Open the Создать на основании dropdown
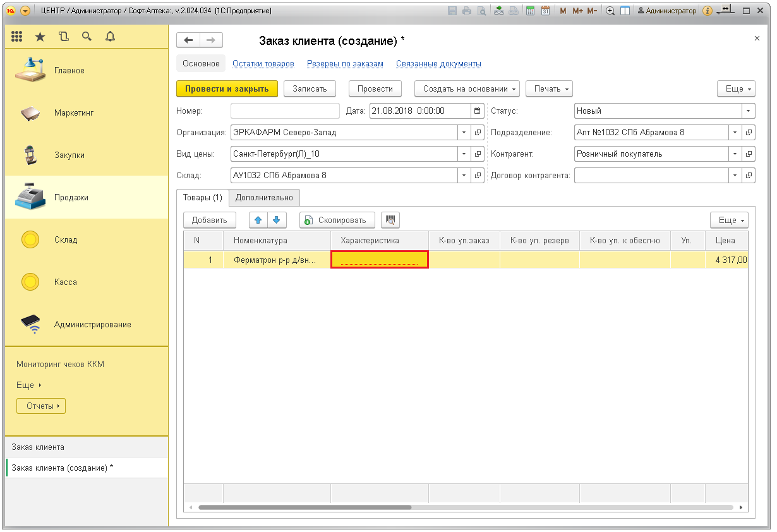This screenshot has width=777, height=532. (467, 89)
